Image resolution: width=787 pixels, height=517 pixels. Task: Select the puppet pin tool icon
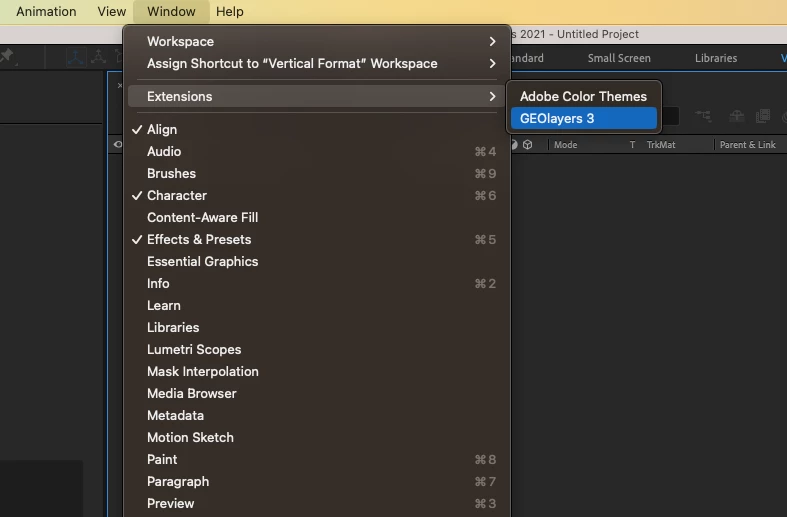coord(7,56)
